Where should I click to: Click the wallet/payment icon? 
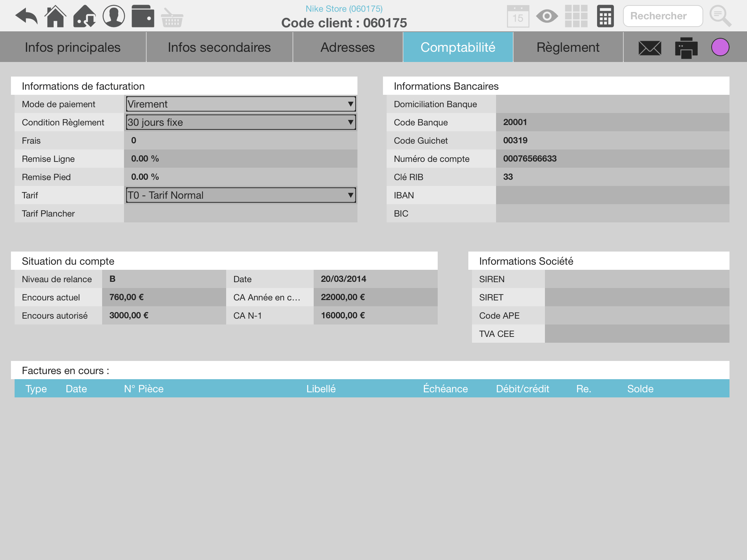(144, 15)
